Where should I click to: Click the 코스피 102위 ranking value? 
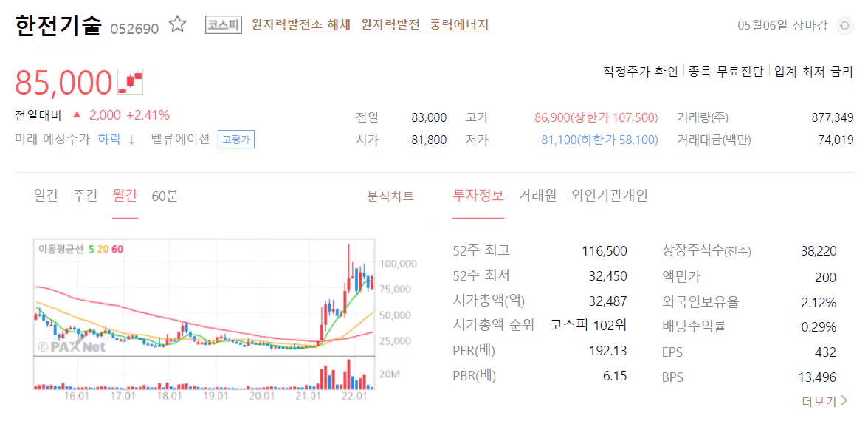click(x=588, y=325)
